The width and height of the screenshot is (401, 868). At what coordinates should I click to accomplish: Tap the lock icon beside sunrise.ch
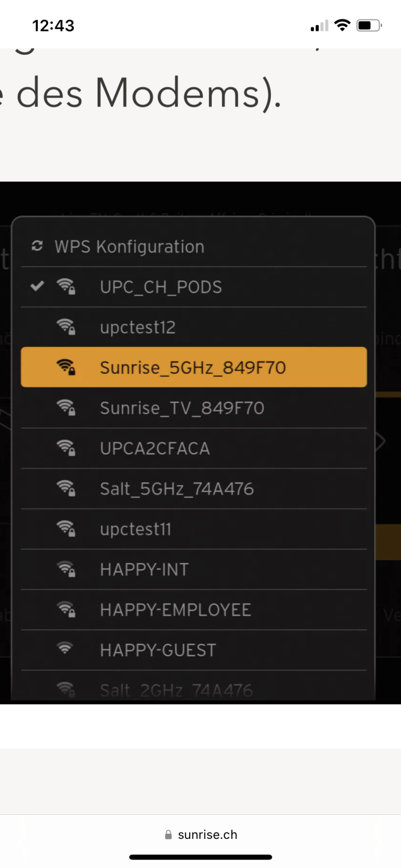169,835
